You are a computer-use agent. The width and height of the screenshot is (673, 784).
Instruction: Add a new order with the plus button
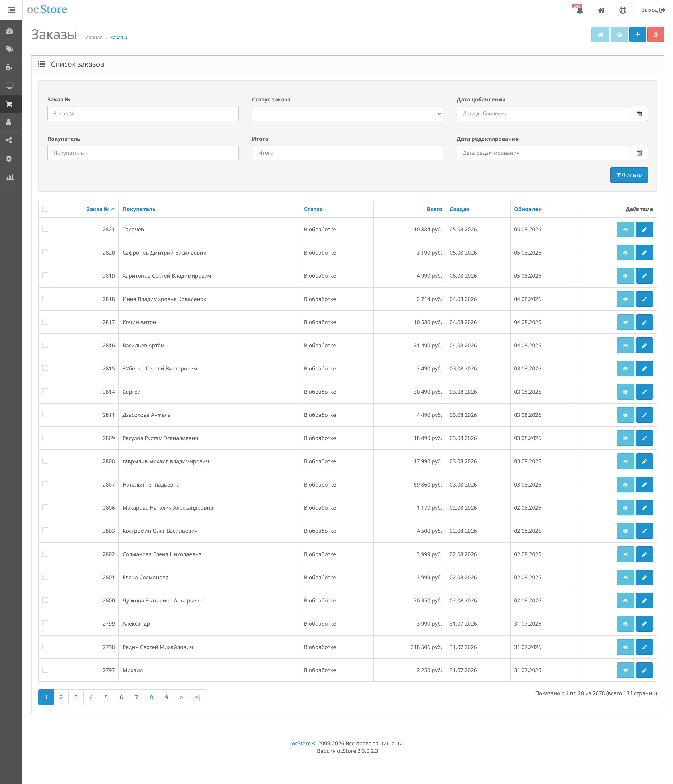pos(637,34)
